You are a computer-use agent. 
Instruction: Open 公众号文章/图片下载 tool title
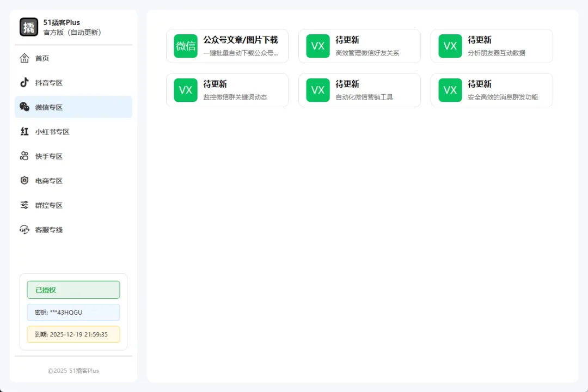[241, 40]
